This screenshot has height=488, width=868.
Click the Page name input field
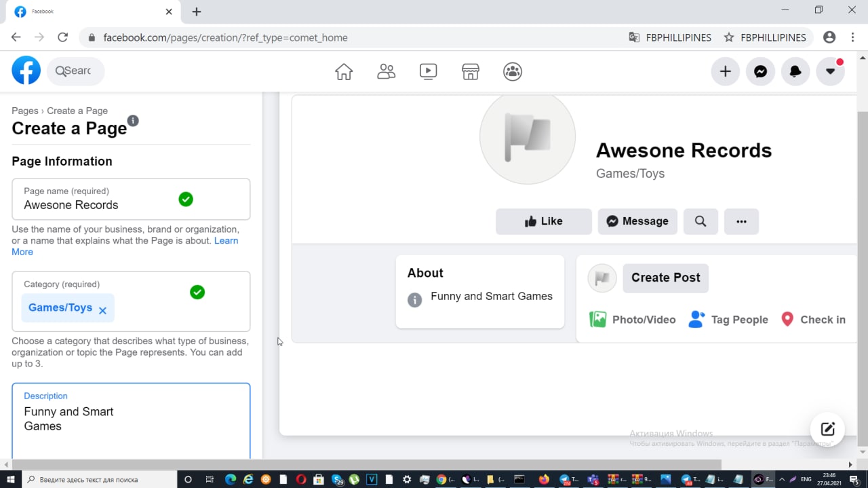pos(131,199)
